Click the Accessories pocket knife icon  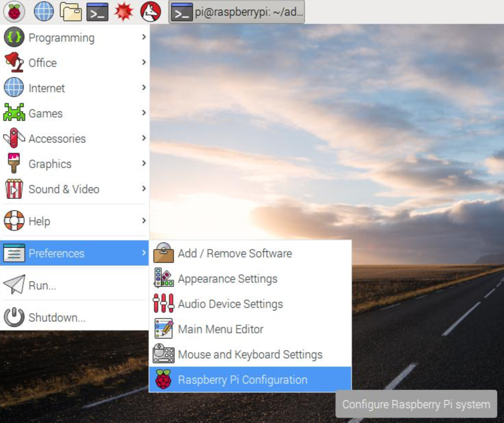(x=14, y=138)
